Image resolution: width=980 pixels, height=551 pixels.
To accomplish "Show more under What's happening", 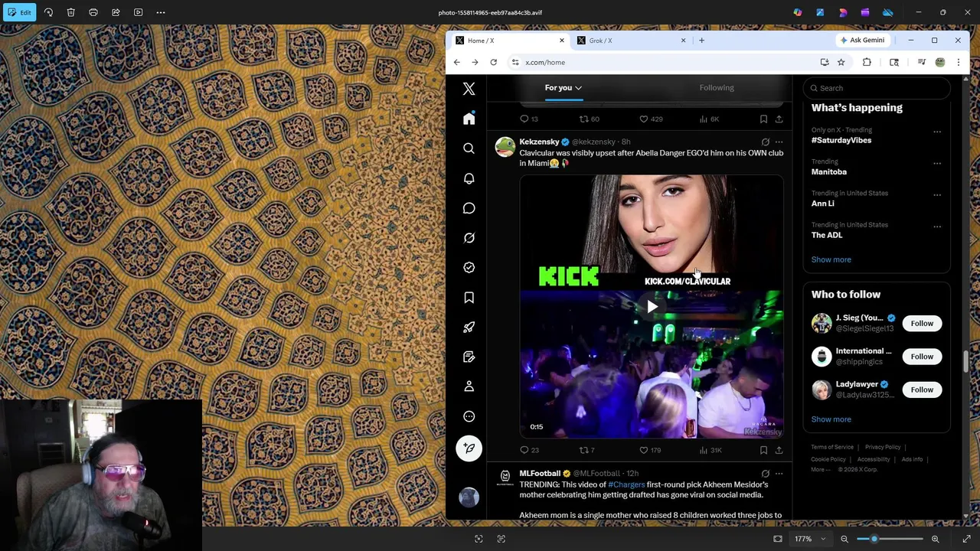I will tap(831, 259).
